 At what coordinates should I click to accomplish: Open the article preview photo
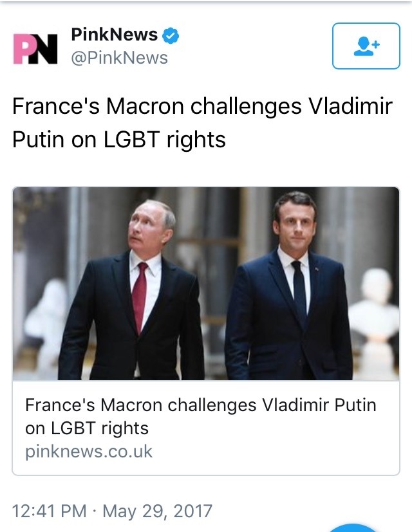(206, 283)
